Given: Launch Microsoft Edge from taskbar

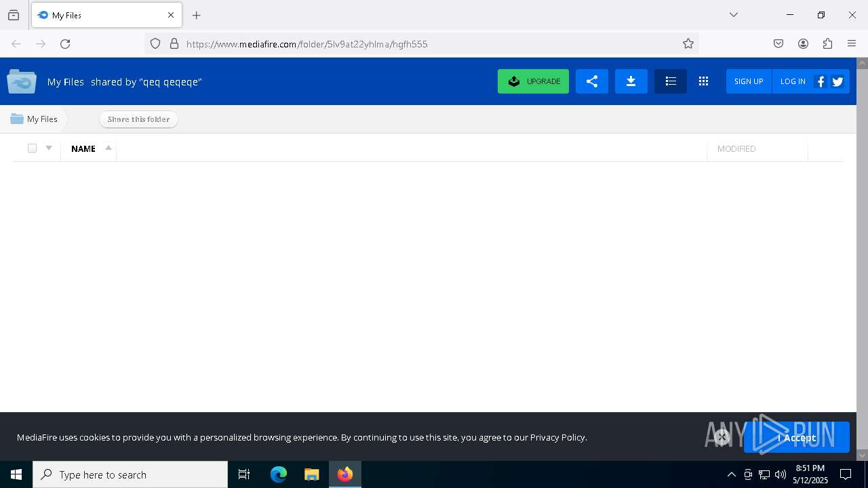Looking at the screenshot, I should [279, 474].
